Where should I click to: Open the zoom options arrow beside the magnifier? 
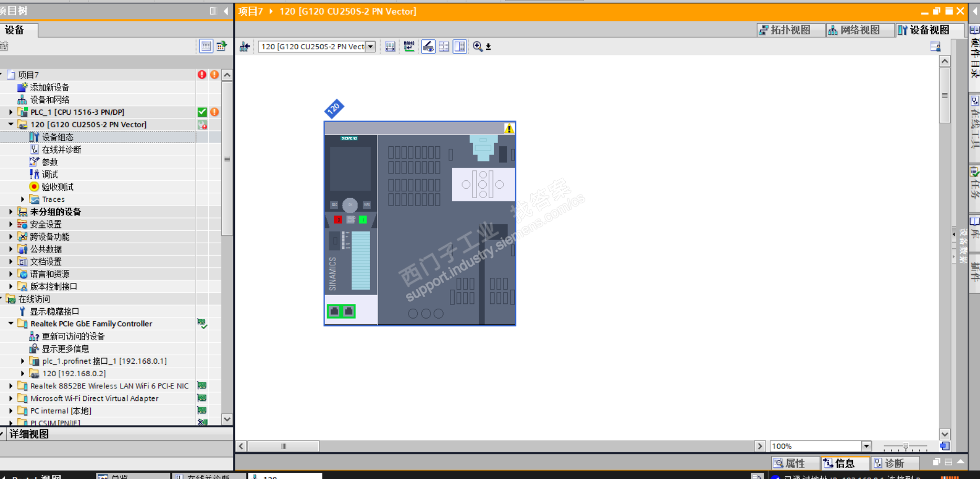coord(488,47)
